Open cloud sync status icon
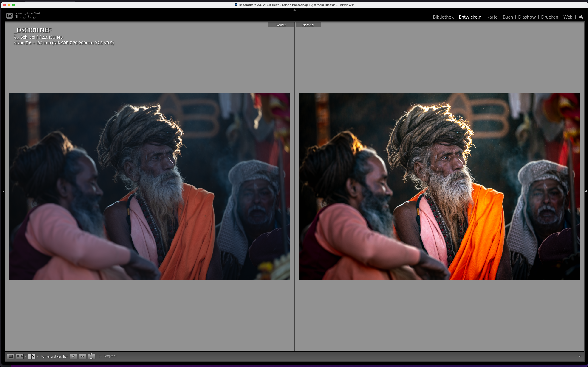 click(x=581, y=17)
